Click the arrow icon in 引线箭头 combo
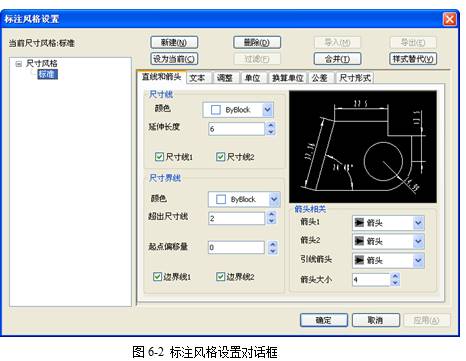This screenshot has height=361, width=466. click(359, 260)
